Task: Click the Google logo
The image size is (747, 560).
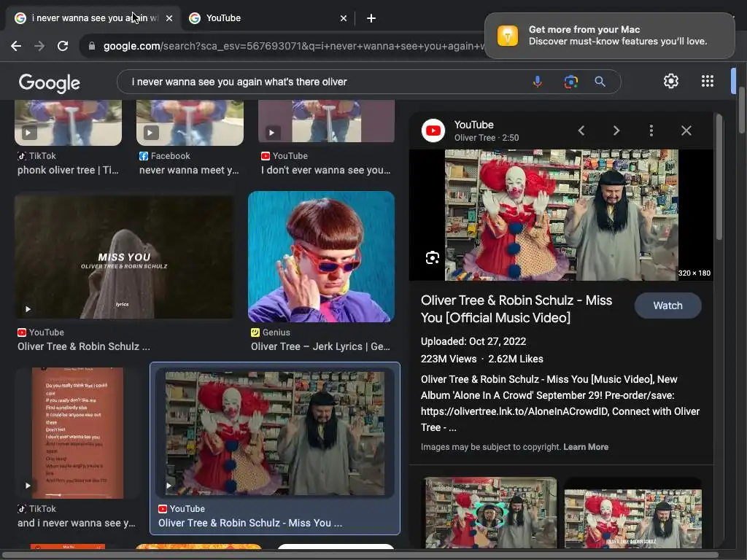Action: pyautogui.click(x=49, y=83)
